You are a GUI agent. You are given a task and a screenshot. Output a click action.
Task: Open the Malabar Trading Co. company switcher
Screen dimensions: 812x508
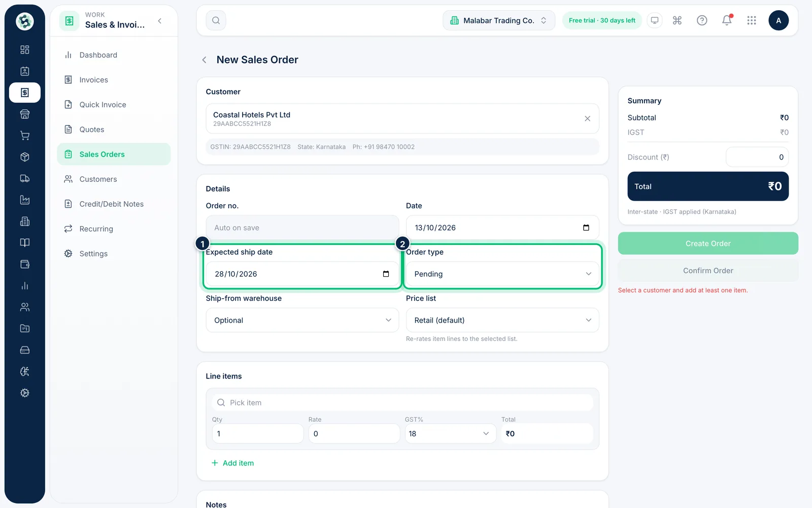[x=499, y=20]
